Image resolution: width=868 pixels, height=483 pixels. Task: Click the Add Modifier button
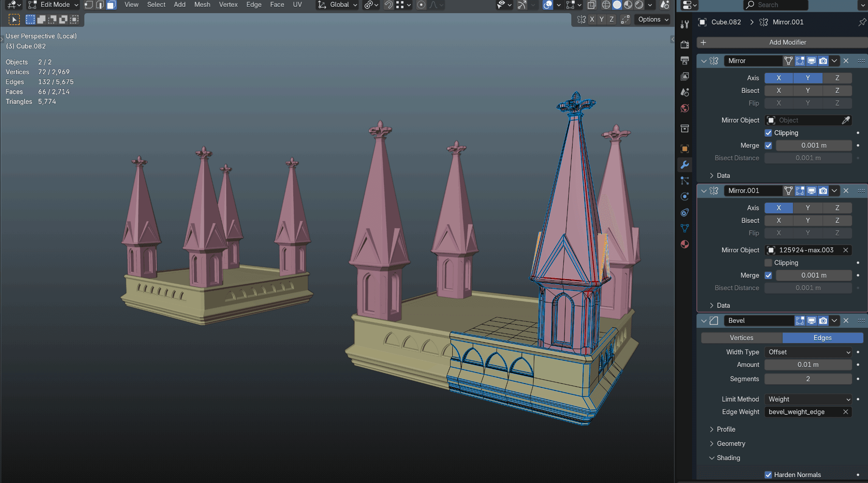point(782,42)
